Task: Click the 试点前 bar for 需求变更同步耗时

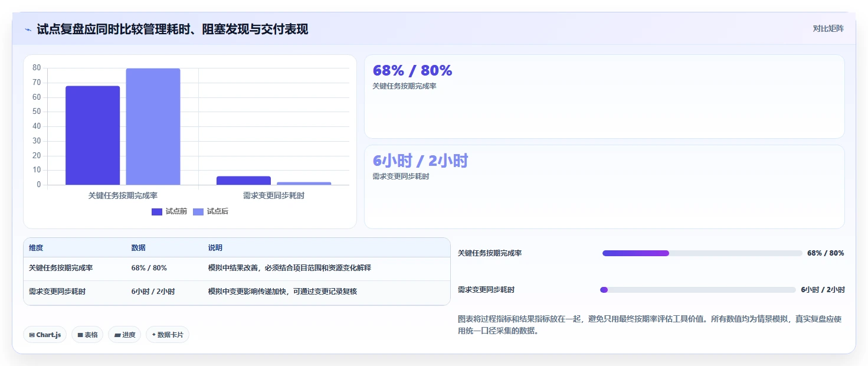Action: click(x=244, y=181)
